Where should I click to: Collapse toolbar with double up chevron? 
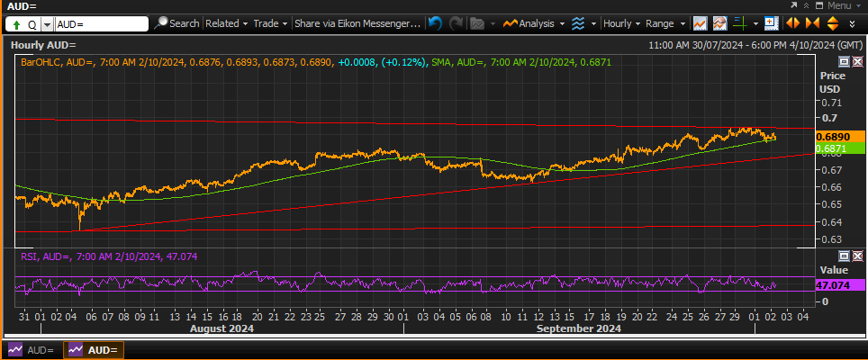click(807, 5)
